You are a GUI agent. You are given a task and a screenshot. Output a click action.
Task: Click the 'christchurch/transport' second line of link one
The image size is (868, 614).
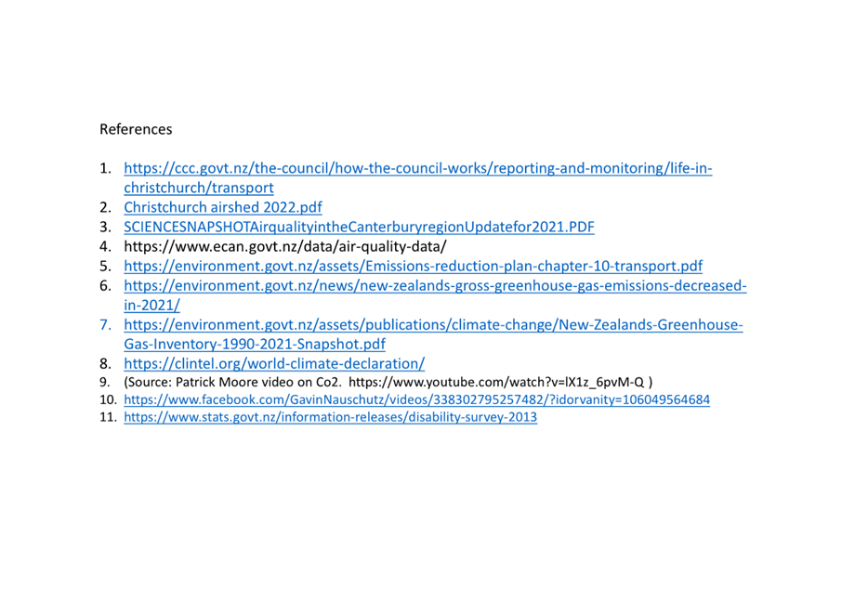(199, 188)
